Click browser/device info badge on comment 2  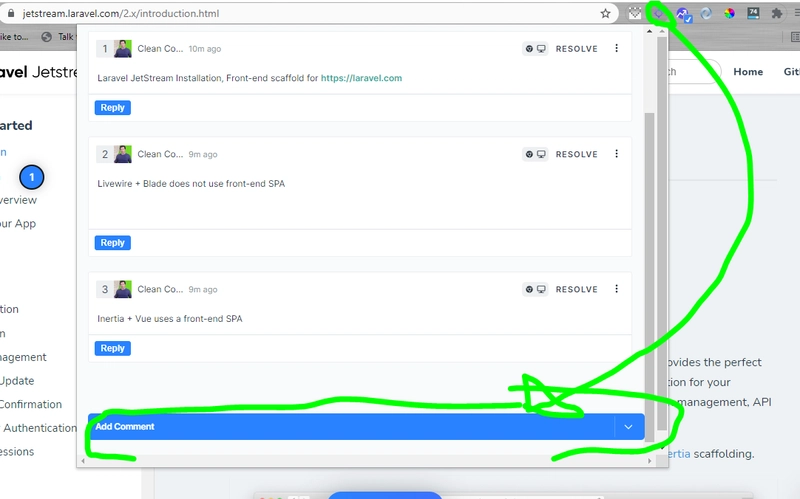coord(535,154)
